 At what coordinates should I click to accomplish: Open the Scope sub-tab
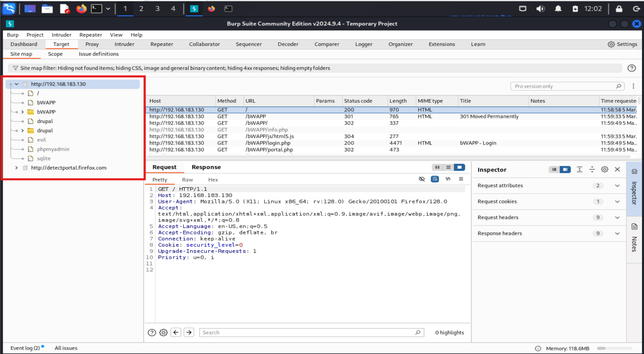coord(55,54)
